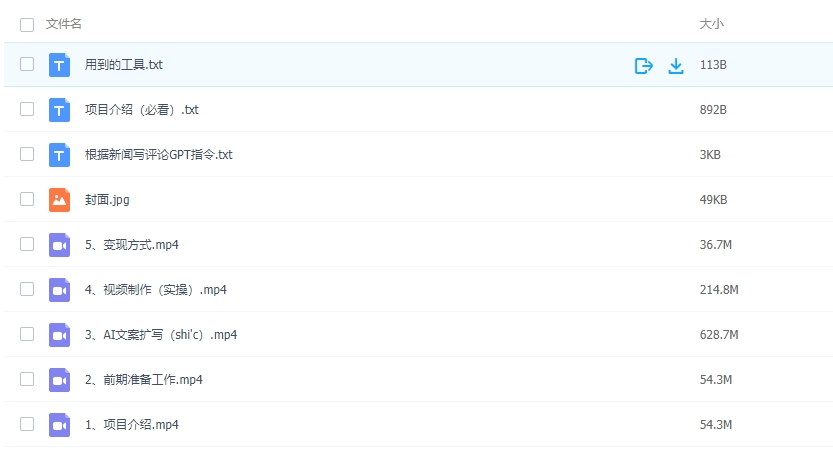Toggle the select-all checkbox beside 文件名
Viewport: 833px width, 475px height.
pos(27,24)
